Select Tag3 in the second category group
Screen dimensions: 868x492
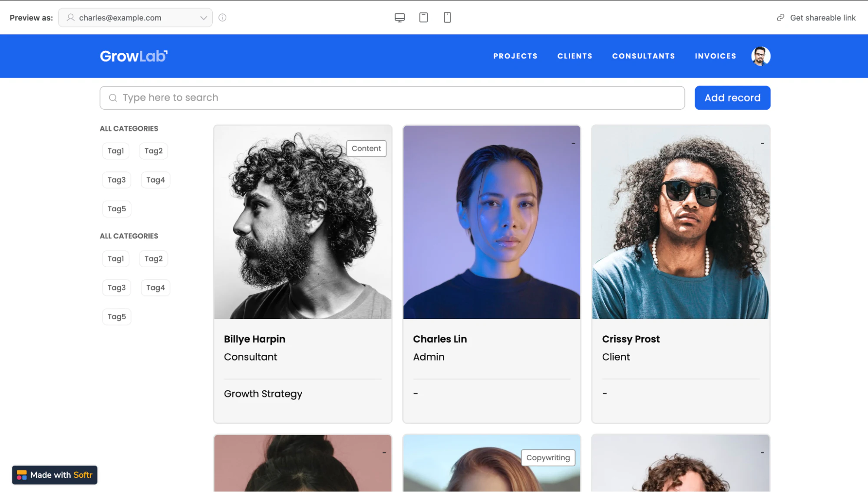point(116,288)
